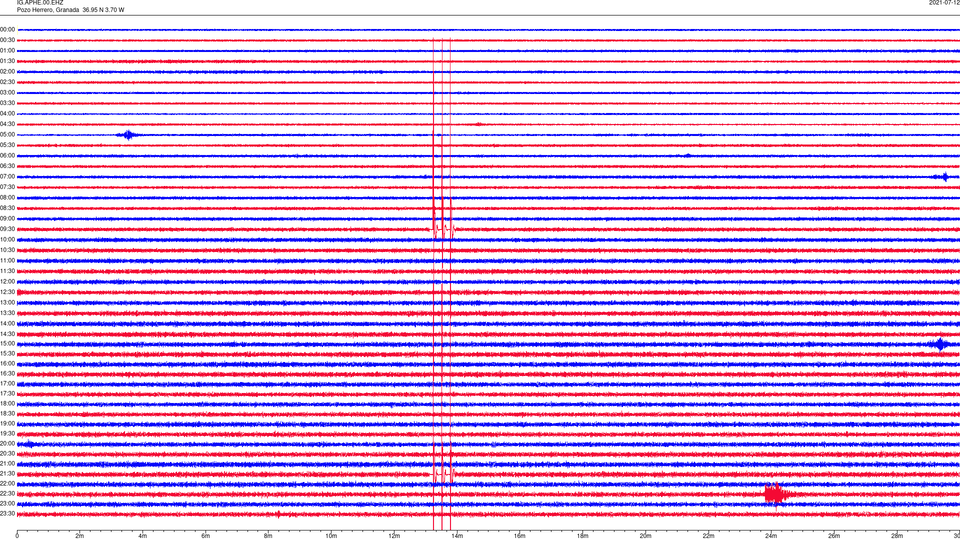This screenshot has height=540, width=960.
Task: Click the 22m tick label on time axis
Action: pos(708,536)
